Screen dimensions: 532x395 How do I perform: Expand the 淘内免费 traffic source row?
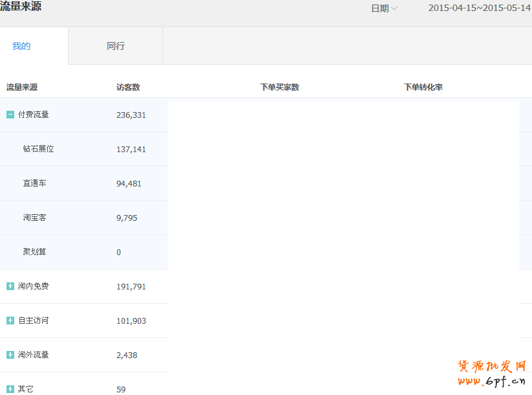click(10, 286)
